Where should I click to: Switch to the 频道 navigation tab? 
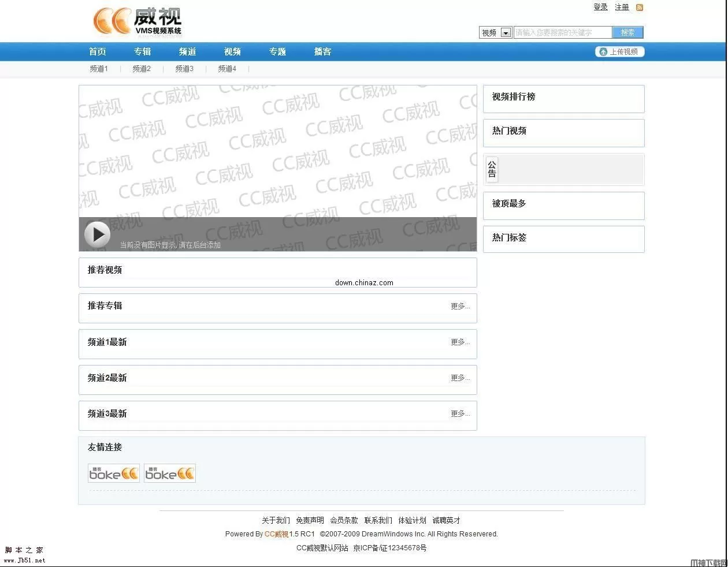(x=187, y=51)
